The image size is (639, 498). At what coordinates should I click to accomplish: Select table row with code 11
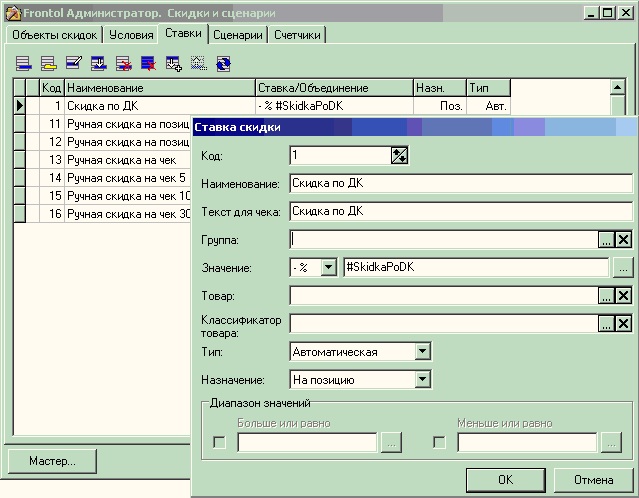pos(102,124)
